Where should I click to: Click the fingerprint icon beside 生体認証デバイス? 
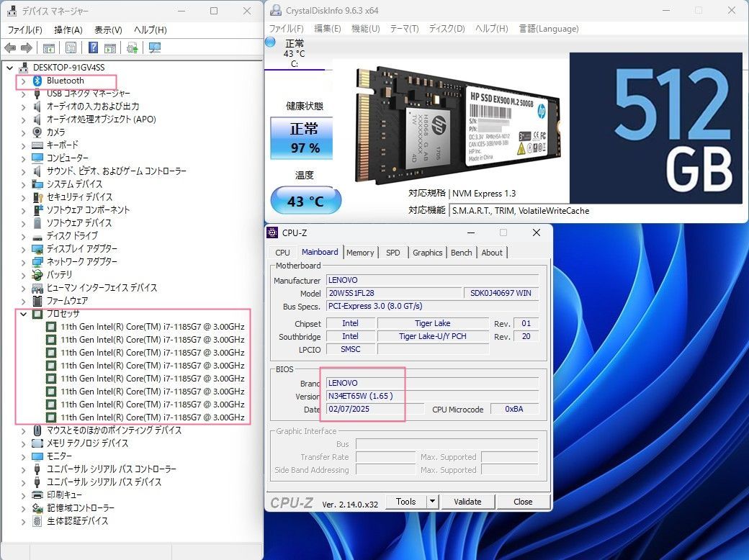tap(37, 521)
